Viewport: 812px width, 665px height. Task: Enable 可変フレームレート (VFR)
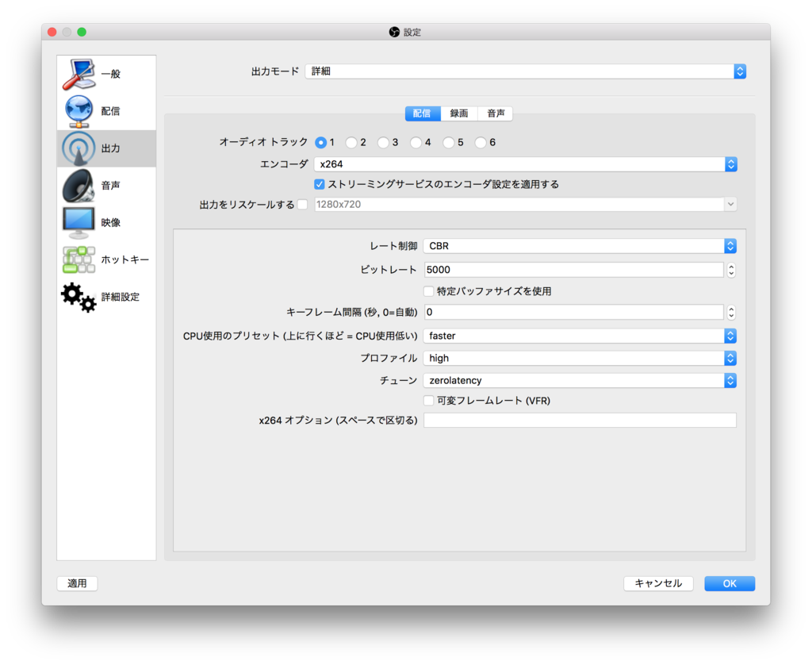pyautogui.click(x=427, y=401)
